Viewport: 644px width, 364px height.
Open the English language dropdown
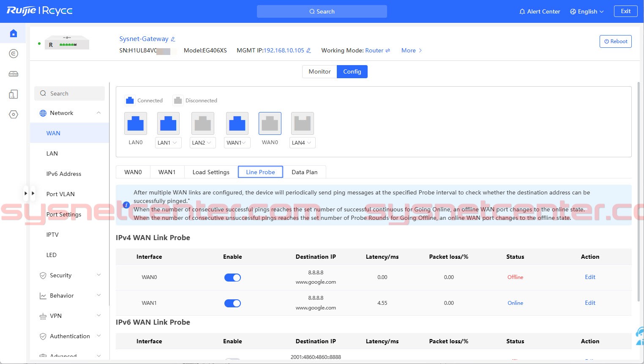click(x=587, y=11)
